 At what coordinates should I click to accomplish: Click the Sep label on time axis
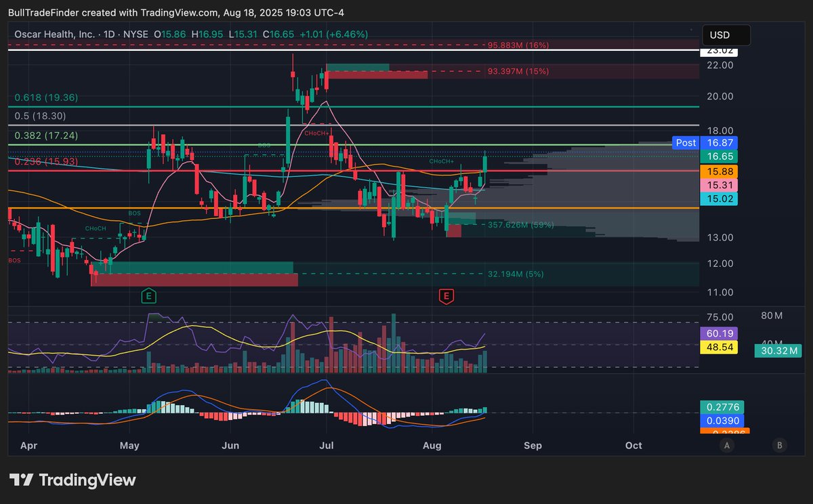(533, 446)
